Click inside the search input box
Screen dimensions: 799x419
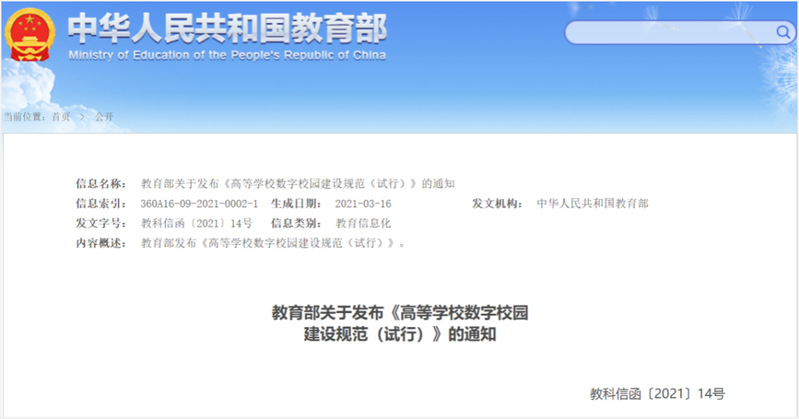[x=665, y=33]
